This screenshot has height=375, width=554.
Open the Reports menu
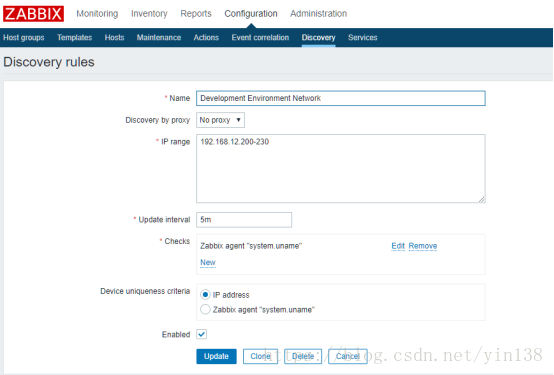tap(196, 14)
